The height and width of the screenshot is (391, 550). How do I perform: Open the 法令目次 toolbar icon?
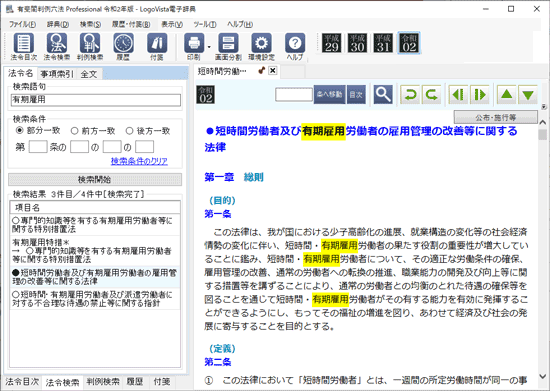click(x=24, y=47)
